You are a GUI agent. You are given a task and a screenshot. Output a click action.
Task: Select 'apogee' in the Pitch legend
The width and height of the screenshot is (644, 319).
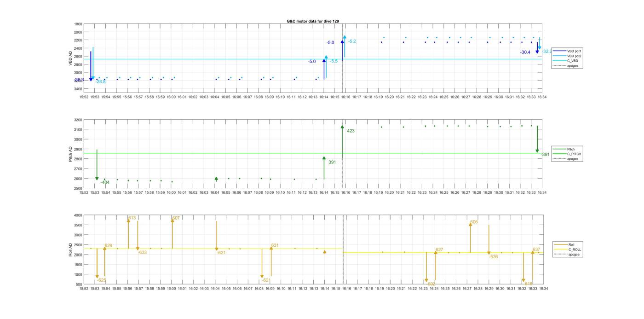pyautogui.click(x=566, y=159)
